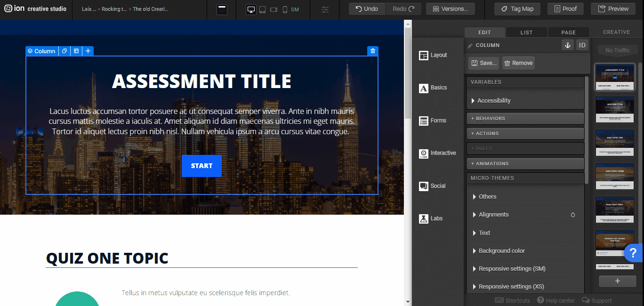The image size is (644, 306).
Task: Expand the Accessibility section
Action: (x=493, y=100)
